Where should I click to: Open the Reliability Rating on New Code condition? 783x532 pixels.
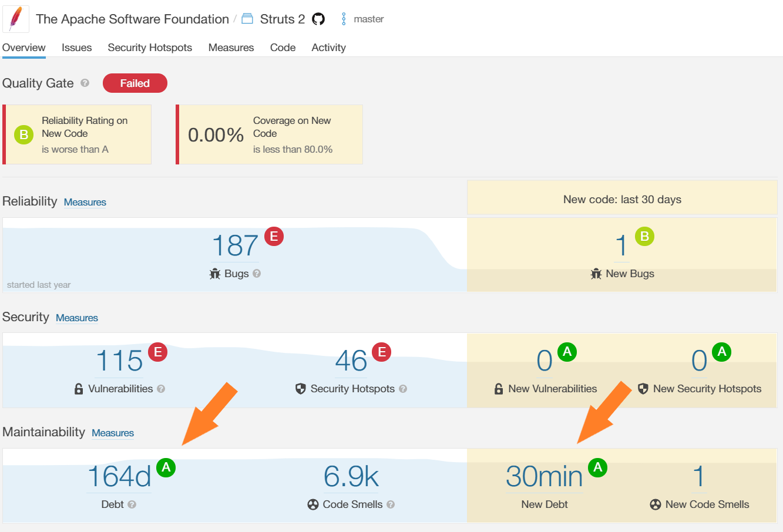point(77,134)
